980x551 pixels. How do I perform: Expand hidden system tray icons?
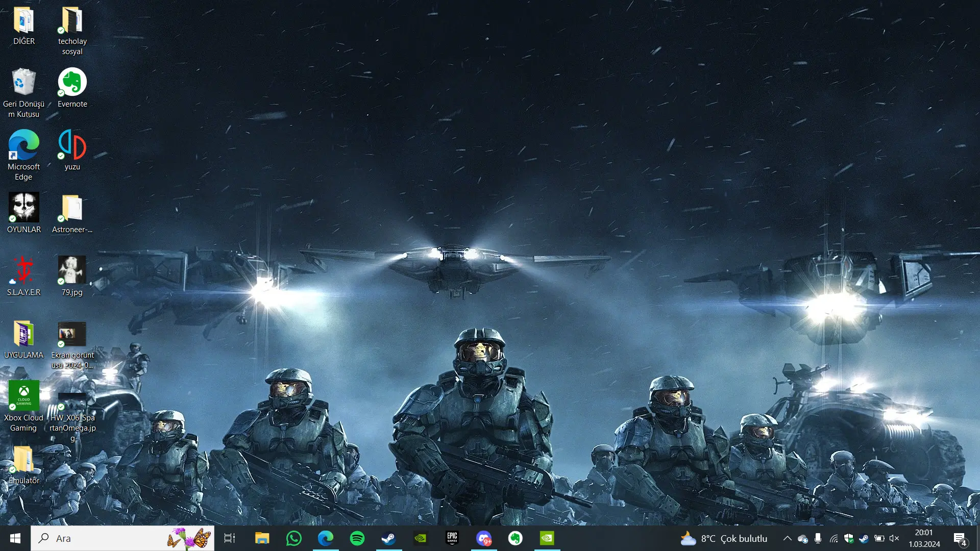coord(787,538)
